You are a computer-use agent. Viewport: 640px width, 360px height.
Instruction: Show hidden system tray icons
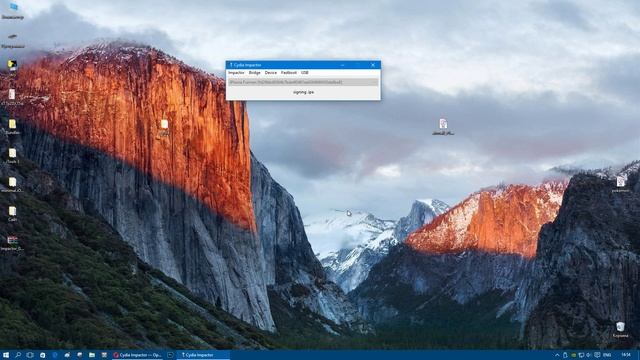pos(557,355)
